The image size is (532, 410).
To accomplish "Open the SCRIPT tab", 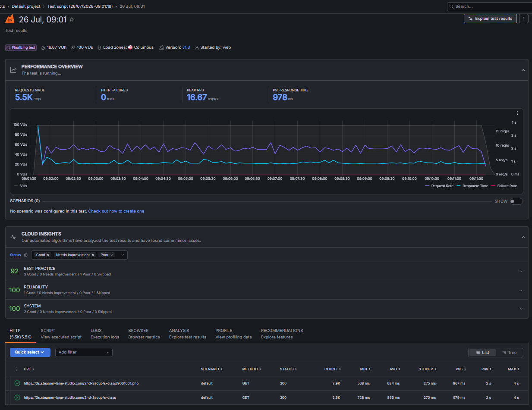I will pyautogui.click(x=61, y=334).
